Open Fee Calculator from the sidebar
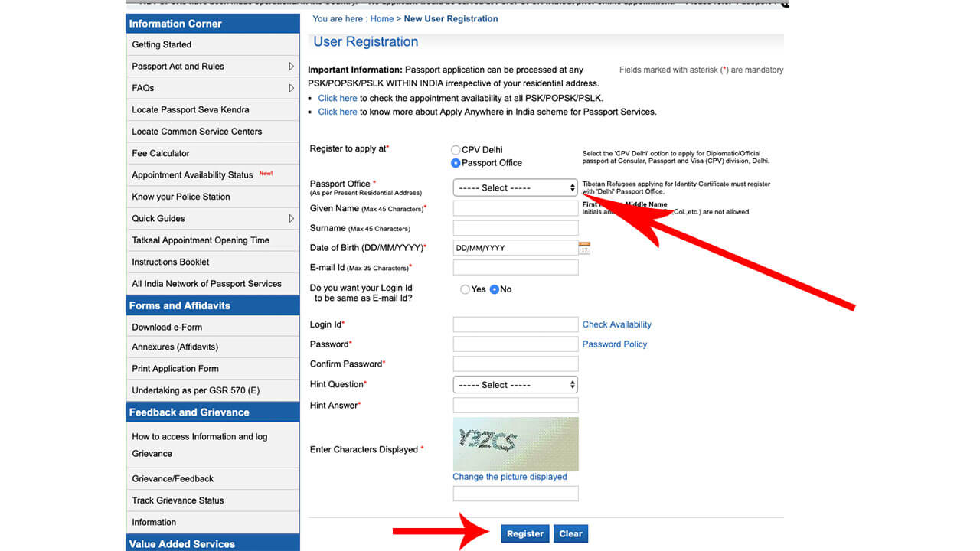 (x=161, y=153)
